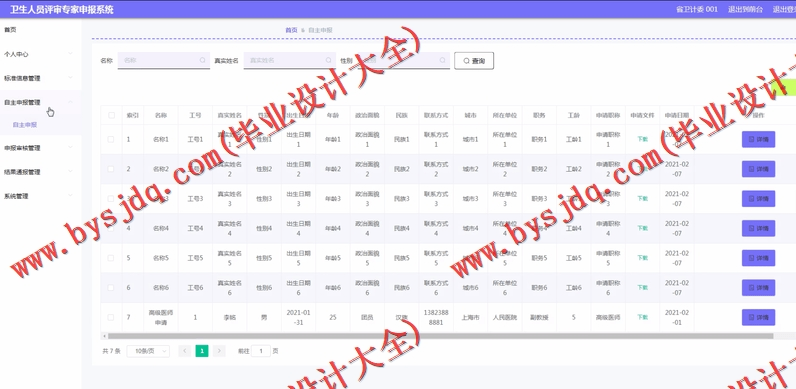
Task: Click the 高级医师申请 name cell
Action: 160,317
